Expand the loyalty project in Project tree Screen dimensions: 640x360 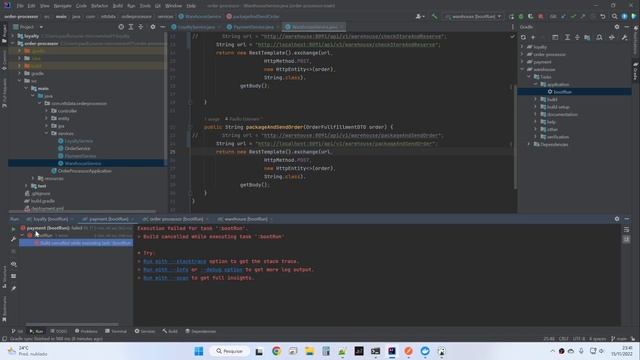(13, 36)
